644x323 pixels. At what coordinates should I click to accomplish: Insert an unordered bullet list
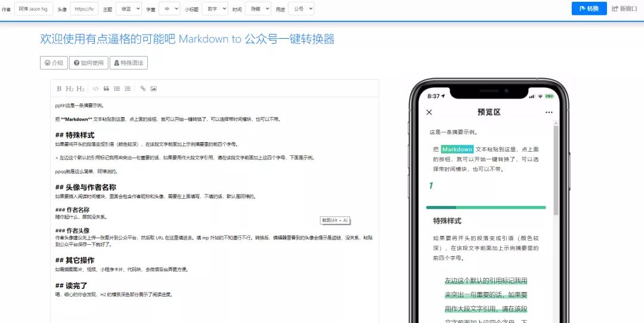[117, 88]
